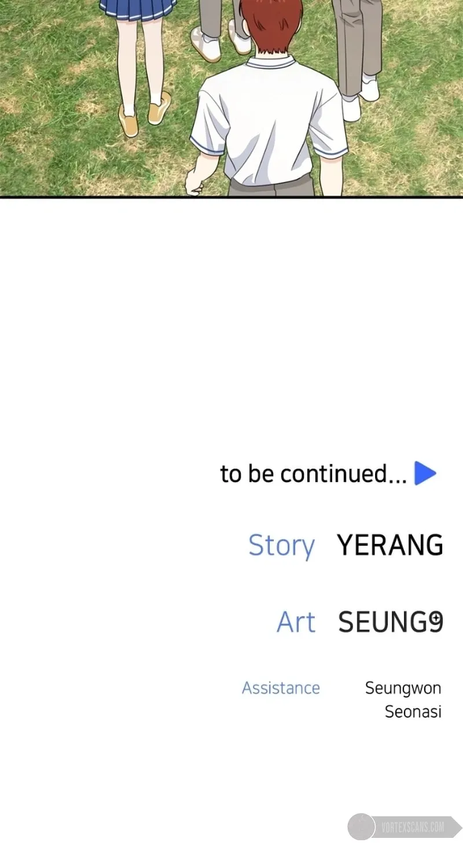This screenshot has height=868, width=463.
Task: Click the boy's white shirt back
Action: 270,122
